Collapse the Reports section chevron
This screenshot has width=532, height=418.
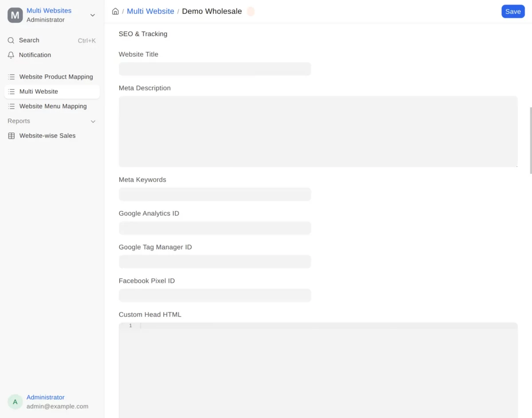pyautogui.click(x=93, y=121)
